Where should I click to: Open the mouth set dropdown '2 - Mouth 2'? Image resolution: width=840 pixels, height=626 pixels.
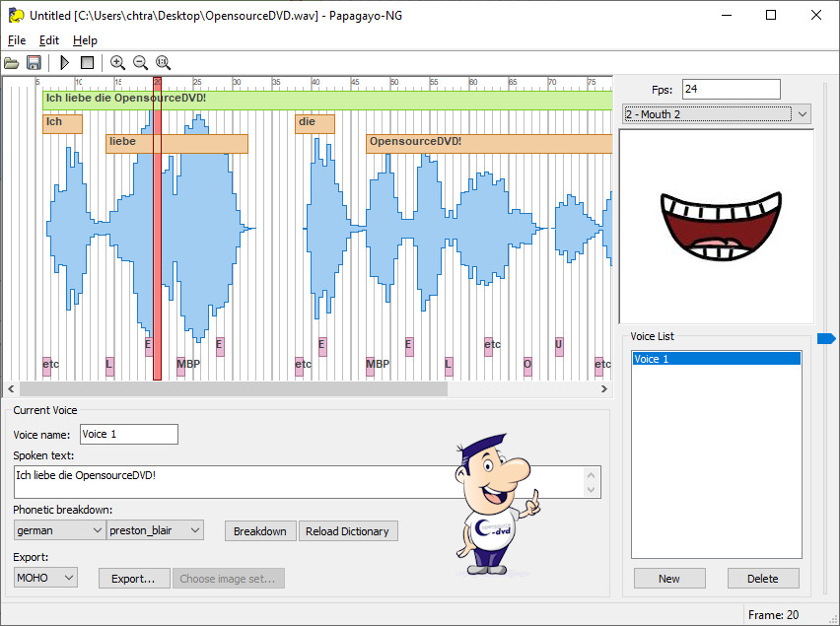click(717, 114)
